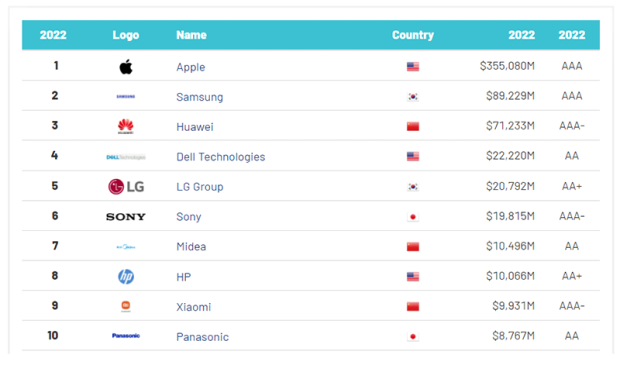620x372 pixels.
Task: Click the Sony logo
Action: [x=126, y=217]
